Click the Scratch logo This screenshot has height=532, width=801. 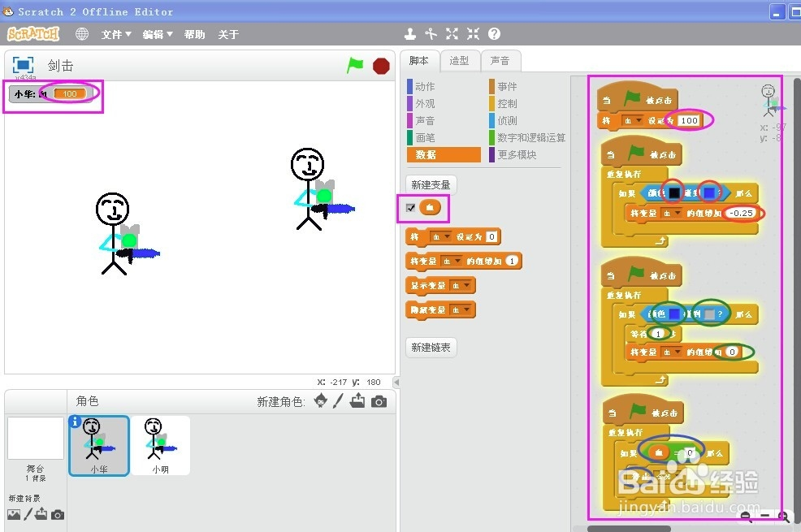point(33,34)
